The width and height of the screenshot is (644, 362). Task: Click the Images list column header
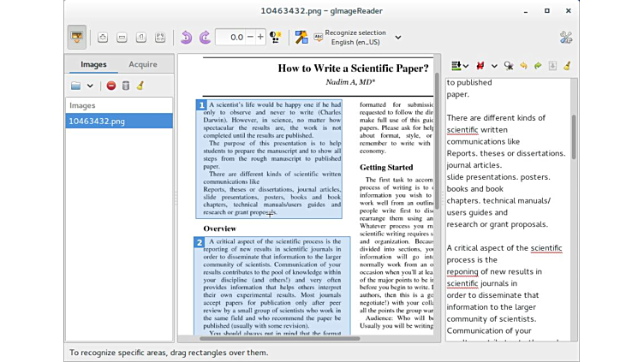tap(119, 105)
